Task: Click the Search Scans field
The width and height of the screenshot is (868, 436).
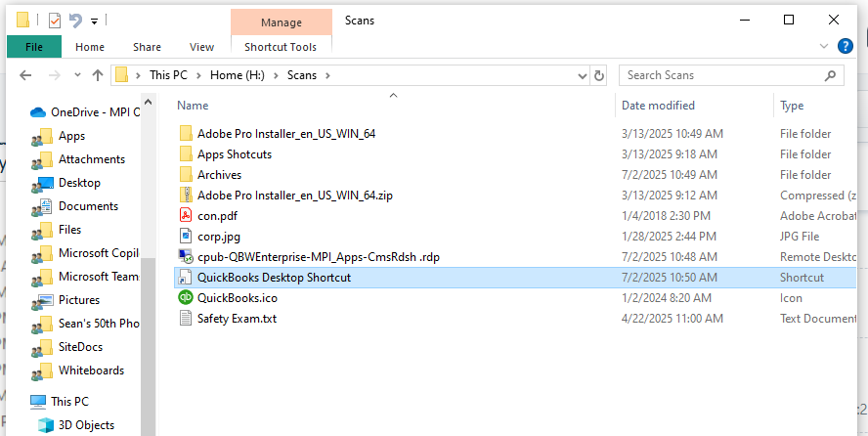Action: pyautogui.click(x=731, y=76)
